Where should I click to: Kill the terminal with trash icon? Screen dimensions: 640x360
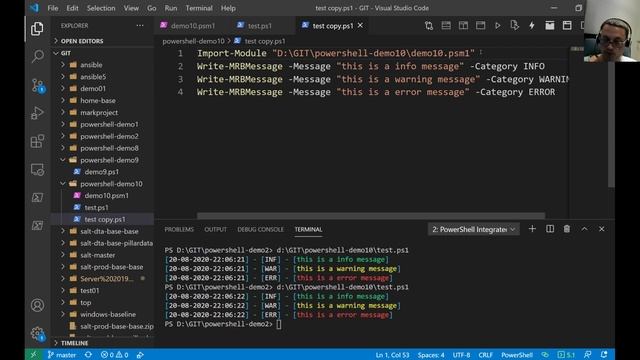point(567,229)
